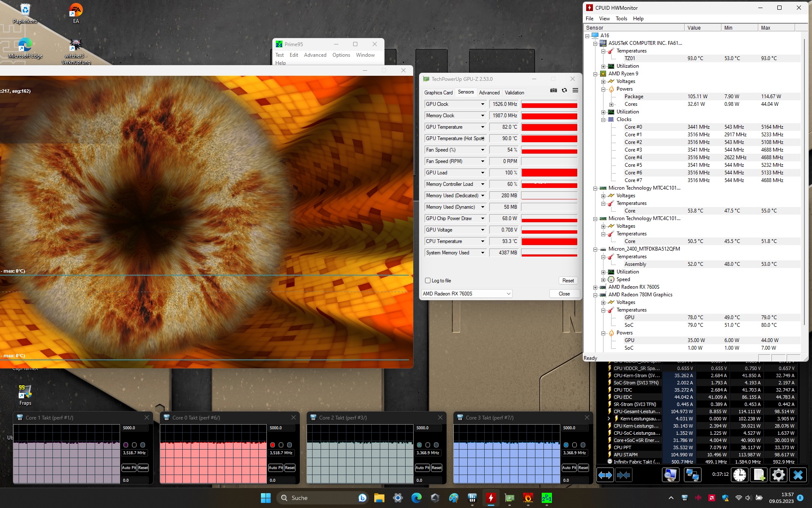Expand AMD Radeon RX 7600S tree node

(x=595, y=287)
